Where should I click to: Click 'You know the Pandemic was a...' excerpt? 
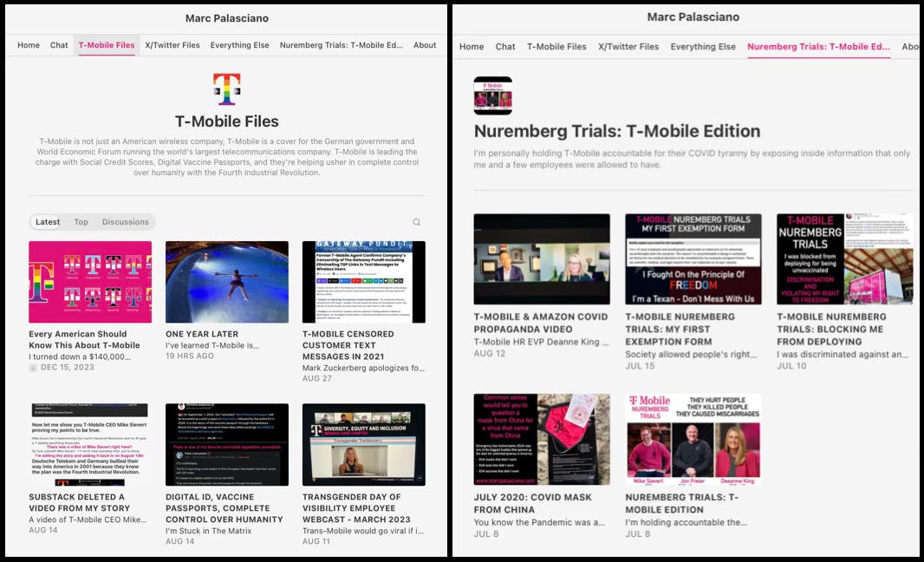point(539,522)
